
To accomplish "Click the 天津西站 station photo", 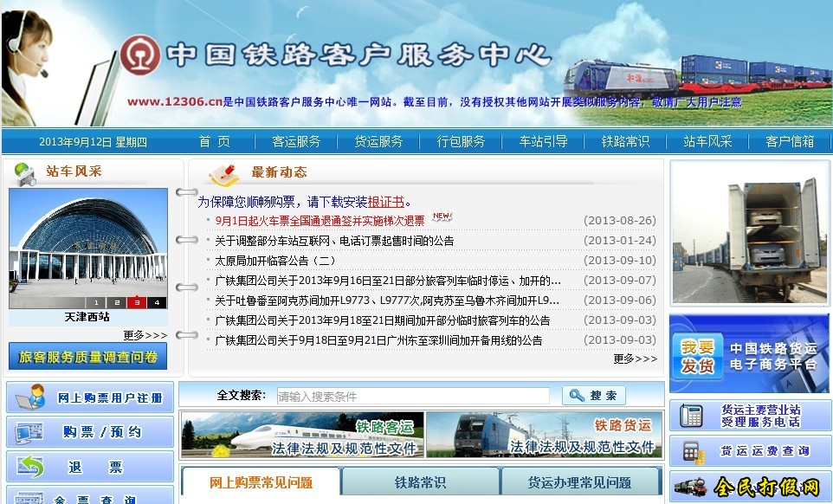I will coord(88,249).
